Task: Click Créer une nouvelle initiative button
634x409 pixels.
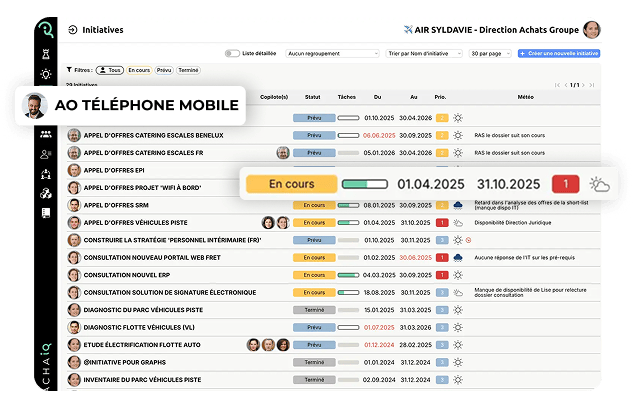Action: pyautogui.click(x=558, y=53)
